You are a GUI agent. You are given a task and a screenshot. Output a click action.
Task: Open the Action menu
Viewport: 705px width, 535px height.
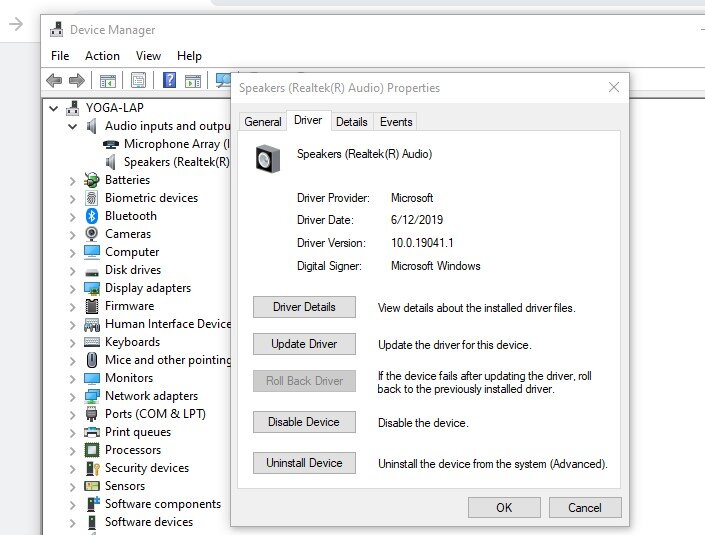coord(103,56)
